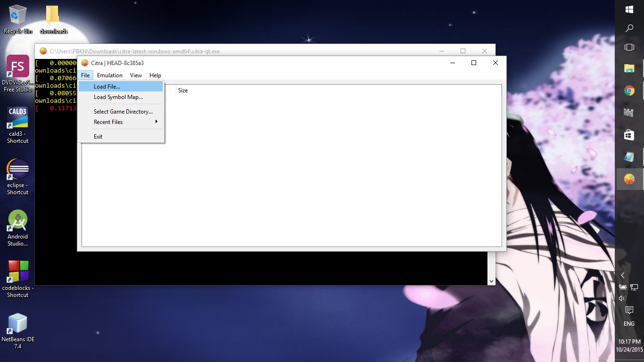Click the Size column header
The image size is (644, 362).
[x=183, y=90]
